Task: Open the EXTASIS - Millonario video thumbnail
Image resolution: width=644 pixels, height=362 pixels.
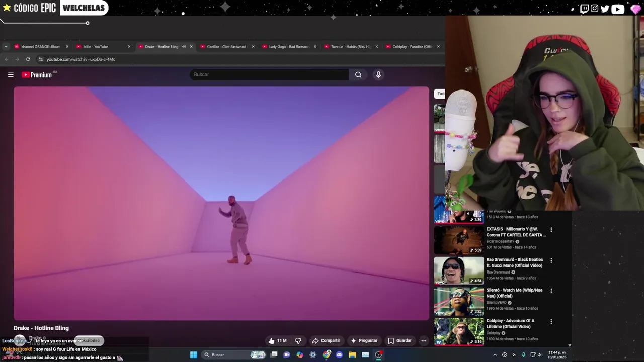Action: click(x=458, y=240)
